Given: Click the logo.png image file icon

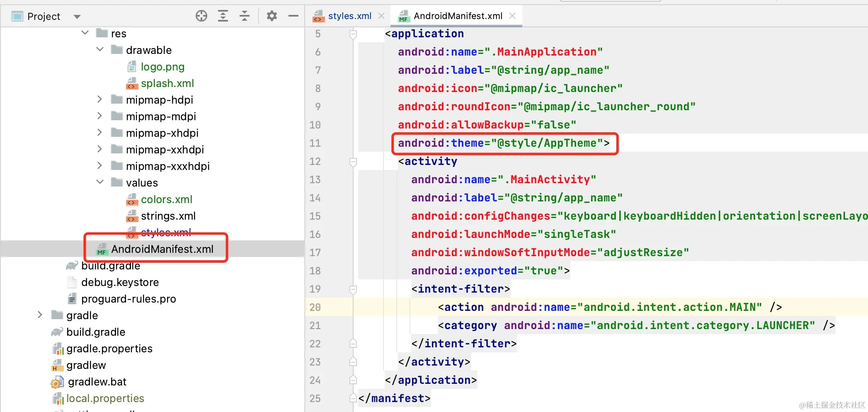Looking at the screenshot, I should pos(132,67).
